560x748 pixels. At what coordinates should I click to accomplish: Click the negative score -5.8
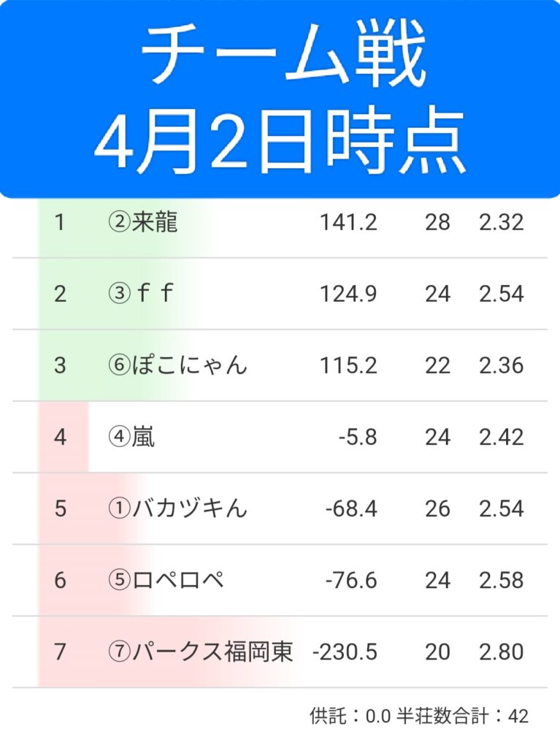pos(358,437)
